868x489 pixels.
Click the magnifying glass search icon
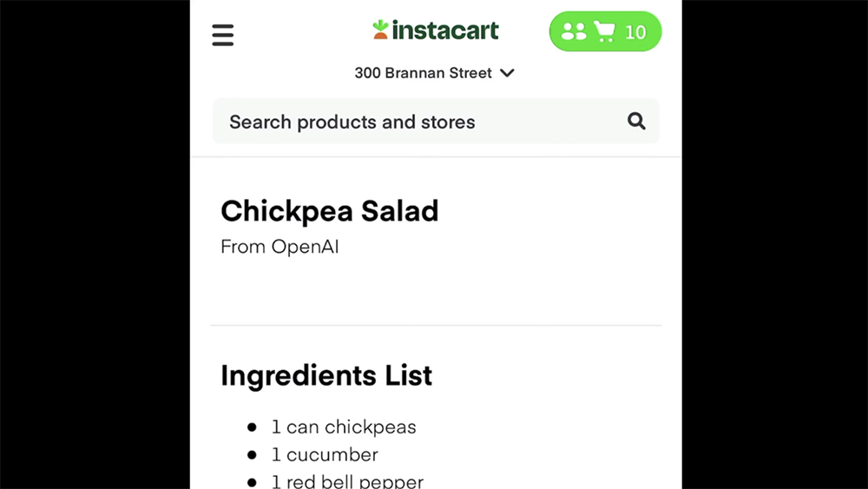click(x=636, y=121)
